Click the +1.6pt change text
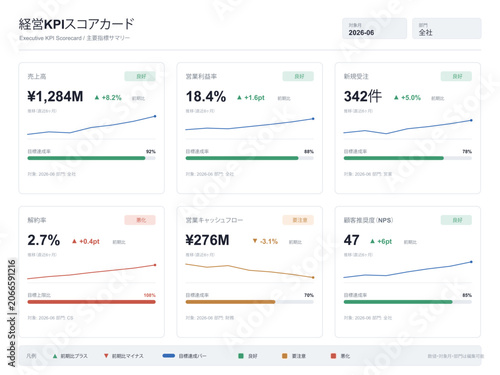The image size is (500, 375). (254, 98)
